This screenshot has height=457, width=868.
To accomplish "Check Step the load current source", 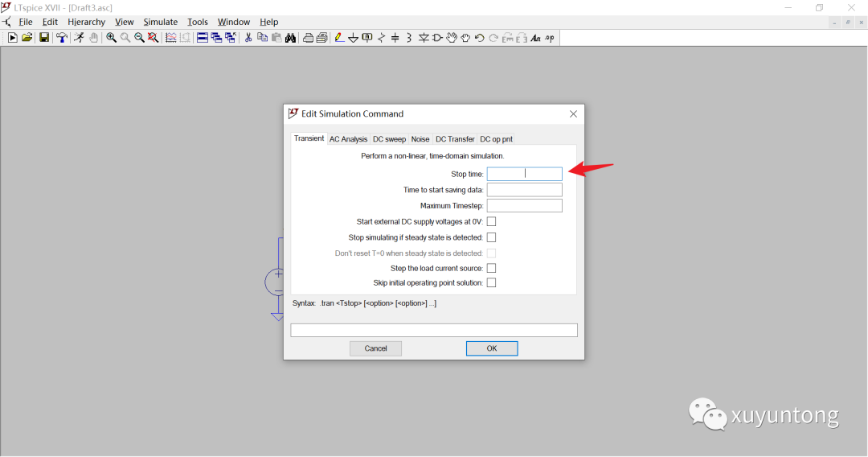I will pyautogui.click(x=492, y=268).
